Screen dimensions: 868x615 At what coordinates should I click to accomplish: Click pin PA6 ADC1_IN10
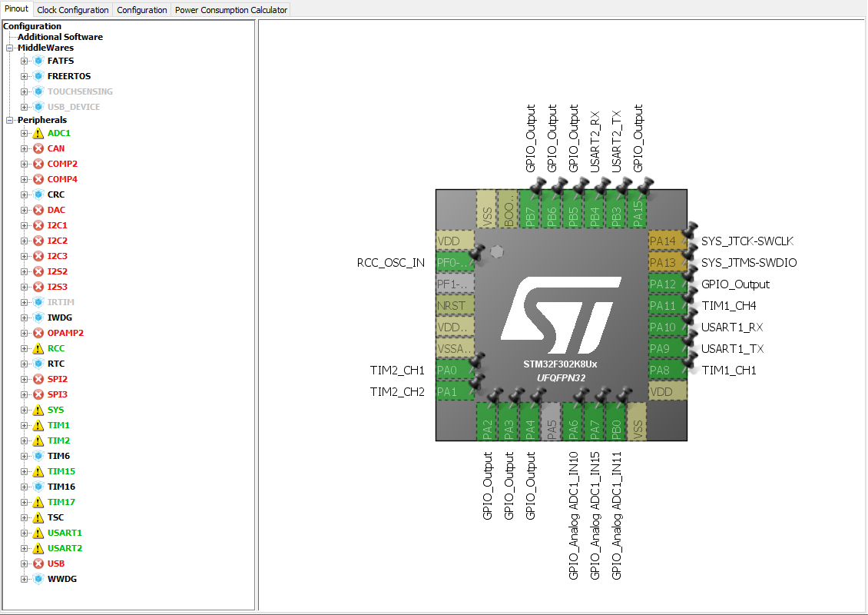point(573,421)
